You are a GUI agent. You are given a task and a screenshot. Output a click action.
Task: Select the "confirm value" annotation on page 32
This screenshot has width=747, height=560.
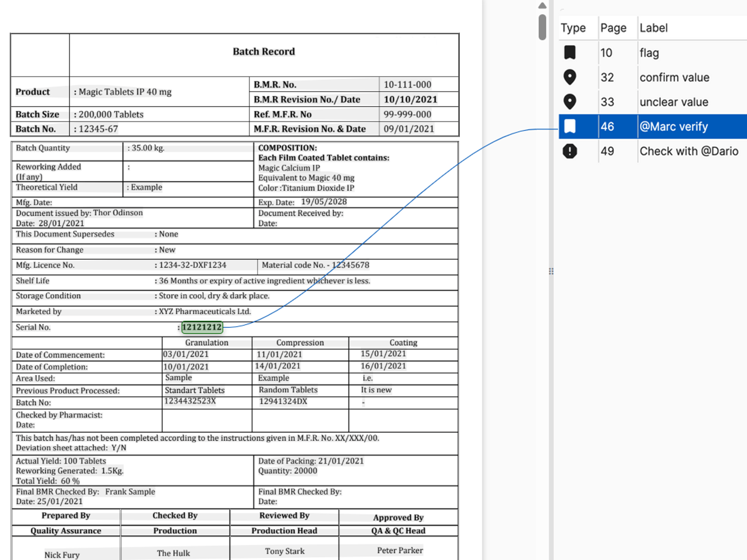(x=675, y=77)
